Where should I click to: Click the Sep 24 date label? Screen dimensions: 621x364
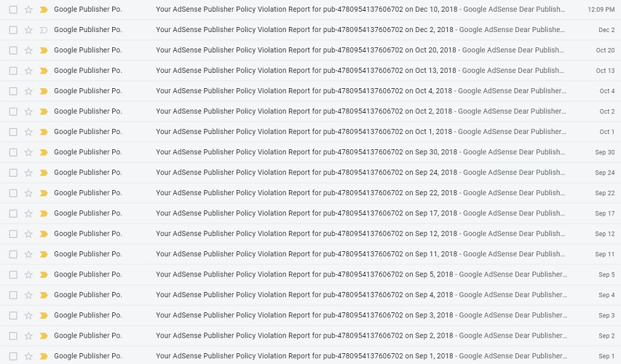click(x=605, y=173)
